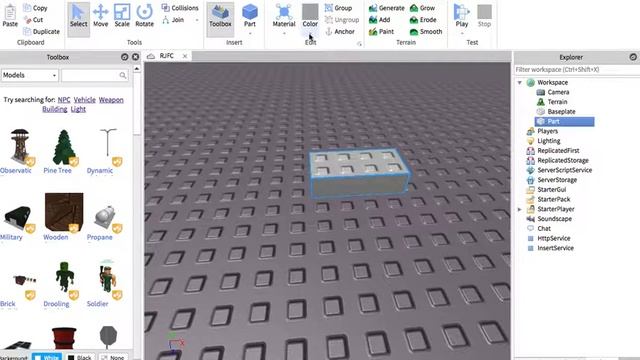This screenshot has width=640, height=360.
Task: Select the Wooden model thumbnail
Action: (64, 212)
